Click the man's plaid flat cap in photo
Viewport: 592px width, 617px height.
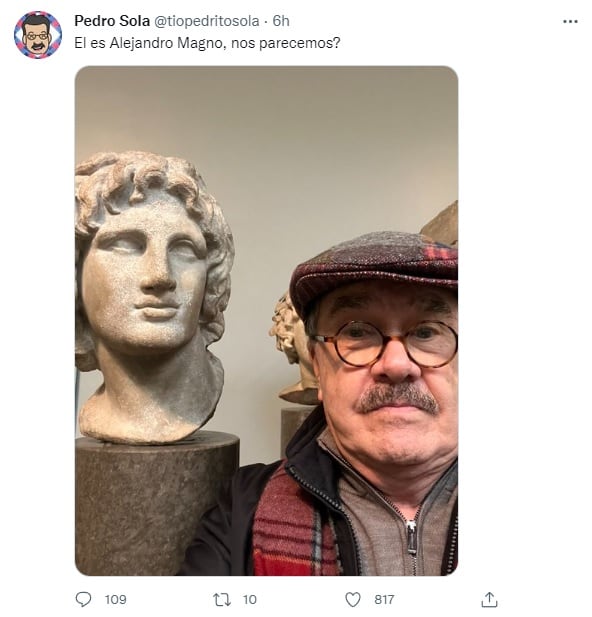click(x=374, y=268)
